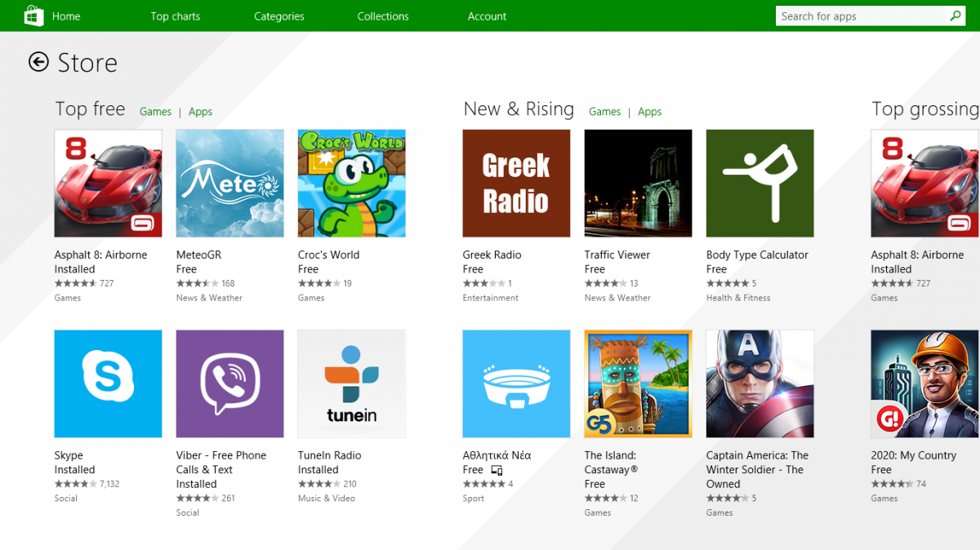Open the Skype app tile
This screenshot has width=980, height=550.
pyautogui.click(x=108, y=384)
